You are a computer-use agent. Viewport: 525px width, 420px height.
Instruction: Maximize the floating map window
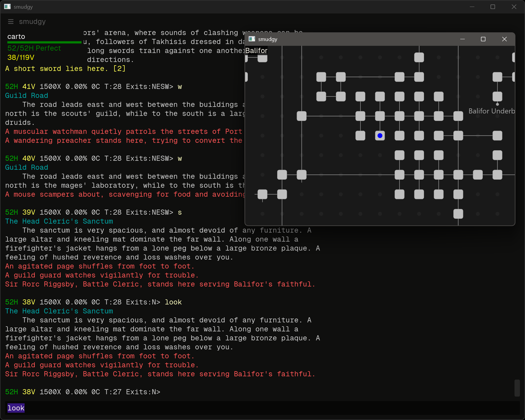pos(483,39)
